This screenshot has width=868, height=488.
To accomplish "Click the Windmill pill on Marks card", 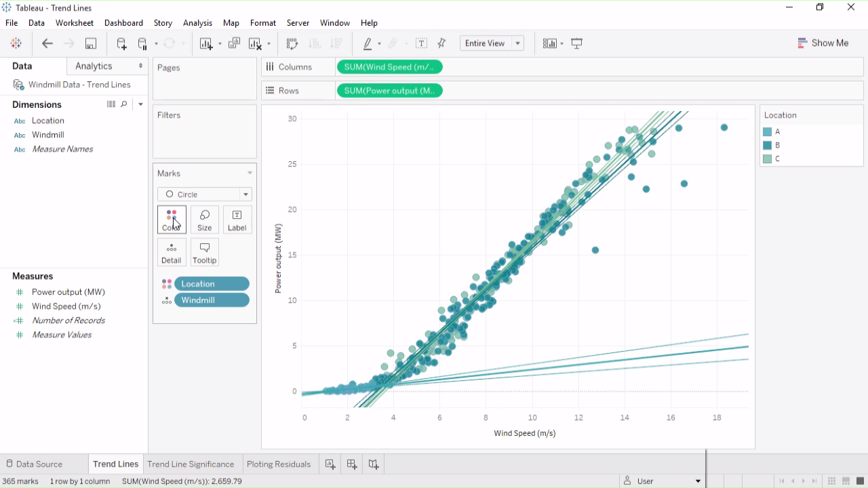I will click(212, 300).
